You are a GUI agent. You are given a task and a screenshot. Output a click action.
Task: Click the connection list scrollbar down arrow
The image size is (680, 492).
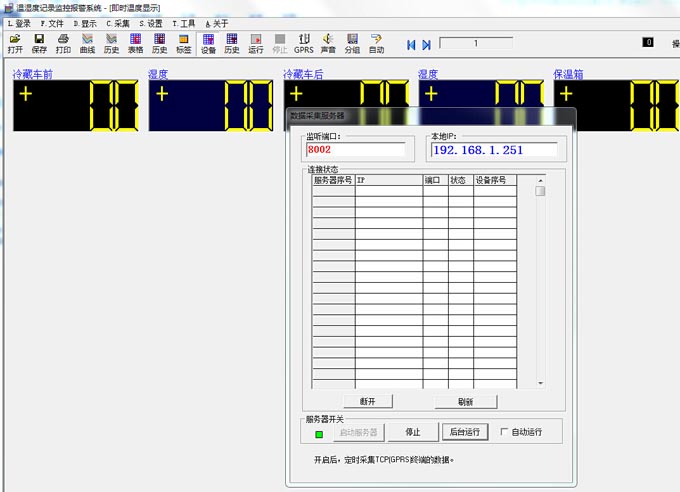pos(540,383)
